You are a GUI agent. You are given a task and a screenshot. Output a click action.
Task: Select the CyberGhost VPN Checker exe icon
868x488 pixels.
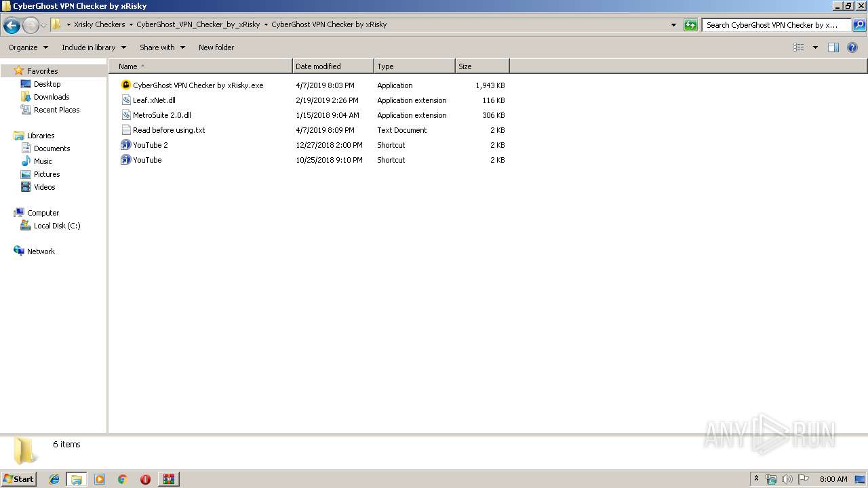(x=125, y=85)
